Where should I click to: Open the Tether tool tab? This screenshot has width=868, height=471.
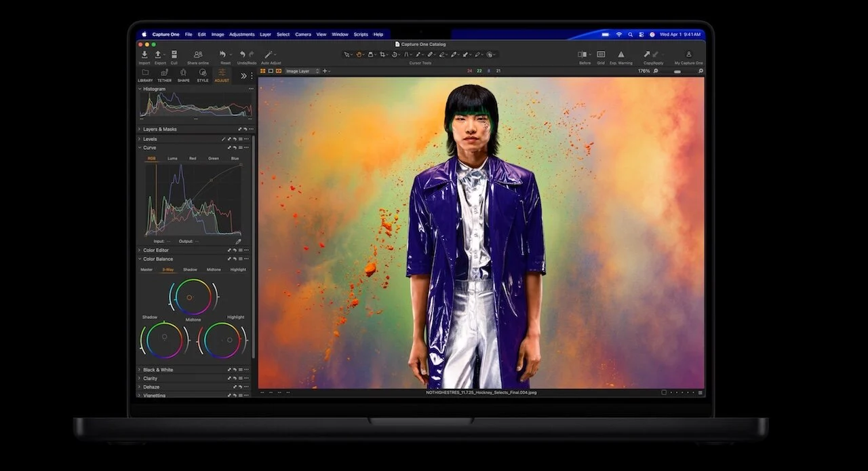[164, 73]
